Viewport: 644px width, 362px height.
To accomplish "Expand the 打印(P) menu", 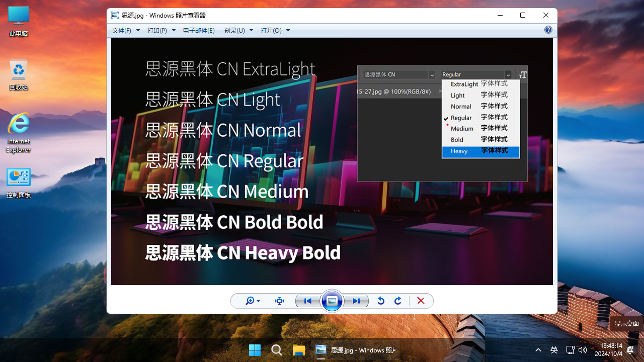I will (x=161, y=30).
